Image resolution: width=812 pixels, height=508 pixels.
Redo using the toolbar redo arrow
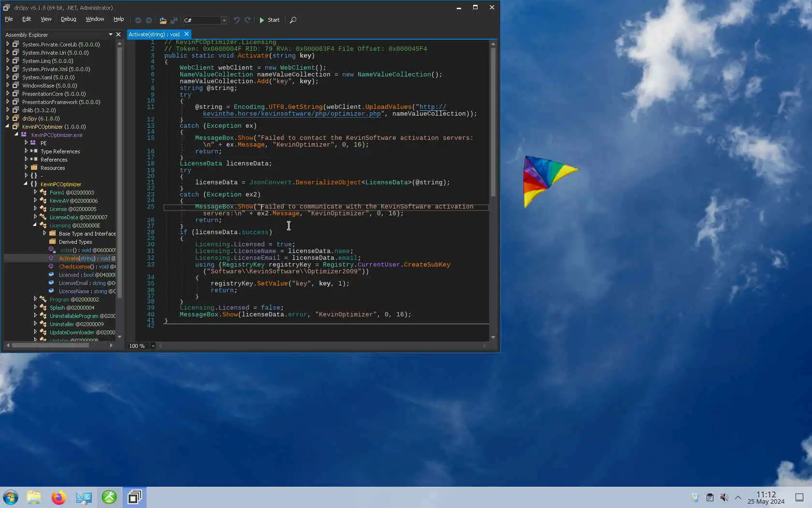tap(247, 20)
